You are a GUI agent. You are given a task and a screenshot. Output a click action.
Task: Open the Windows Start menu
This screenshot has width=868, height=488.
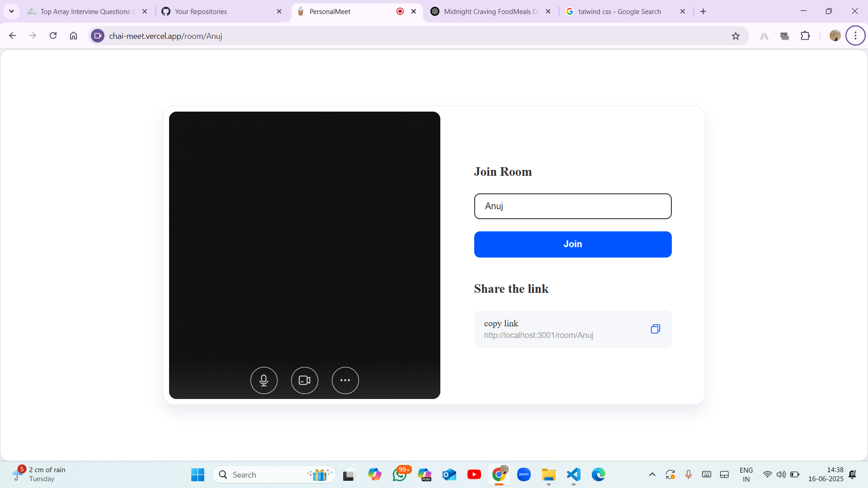click(198, 475)
